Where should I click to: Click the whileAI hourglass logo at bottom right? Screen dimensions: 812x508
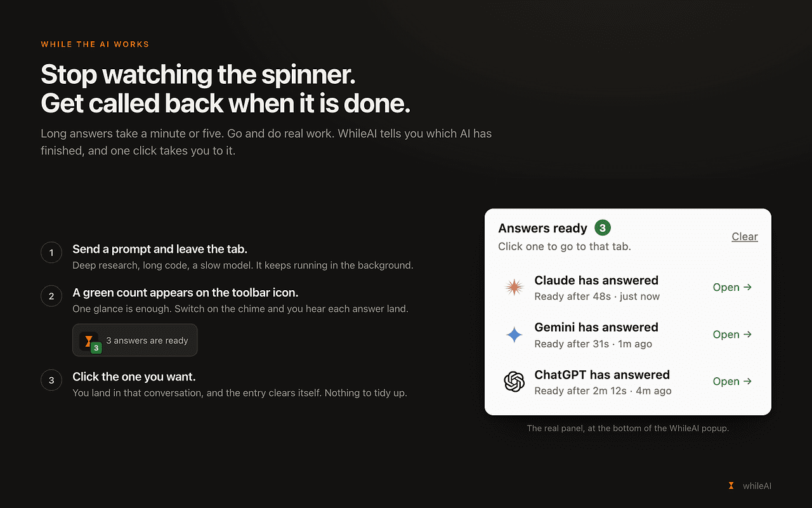click(731, 486)
